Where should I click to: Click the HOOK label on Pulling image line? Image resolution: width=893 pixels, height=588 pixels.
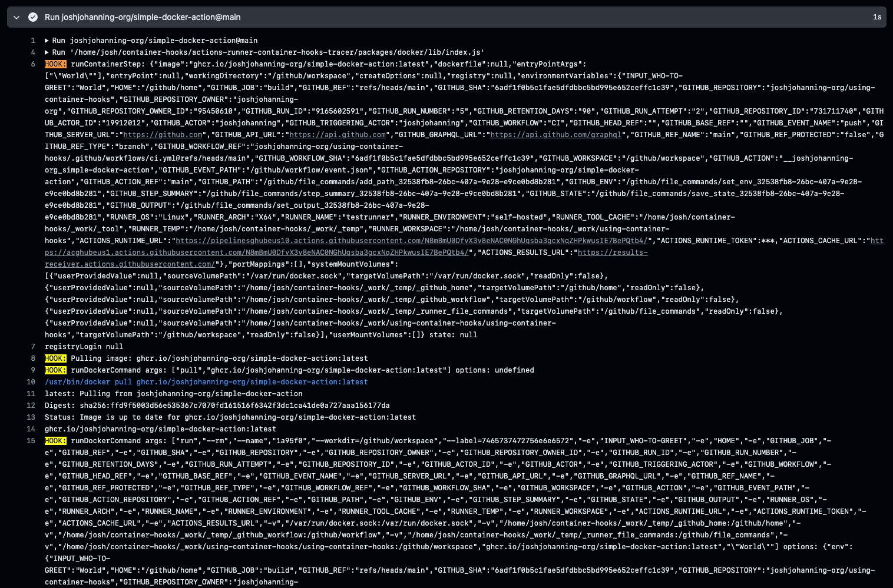coord(55,358)
